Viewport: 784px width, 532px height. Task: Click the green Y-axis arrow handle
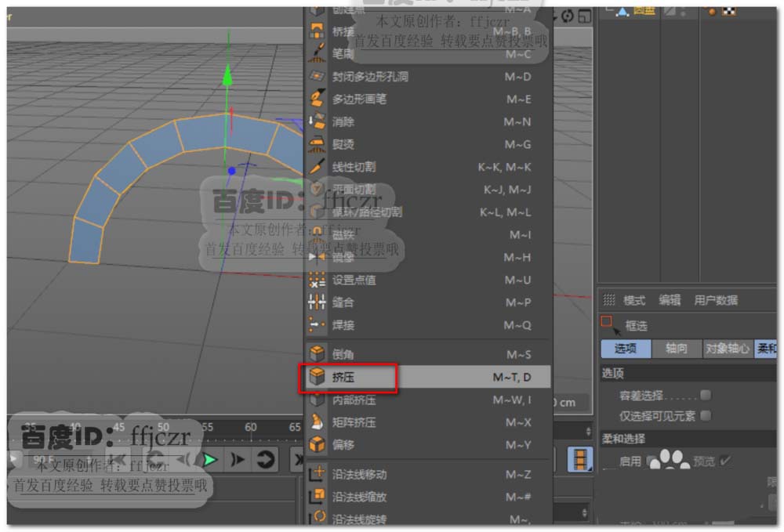tap(227, 75)
